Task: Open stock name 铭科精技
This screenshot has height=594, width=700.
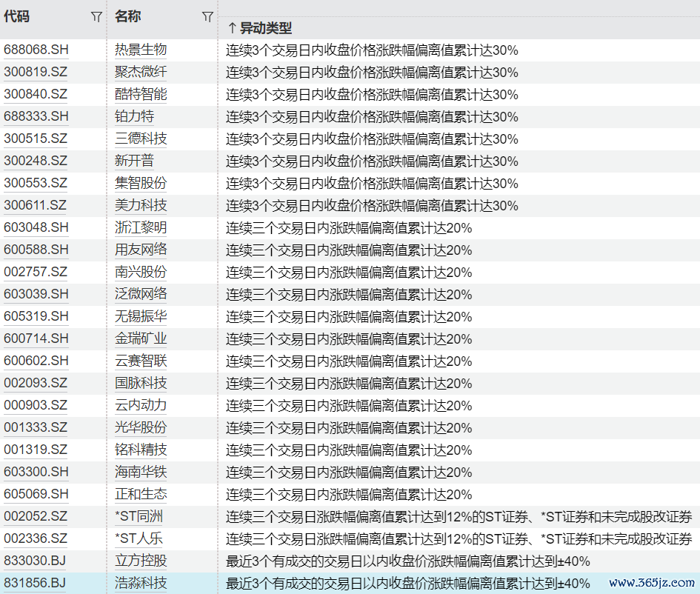Action: (x=141, y=450)
